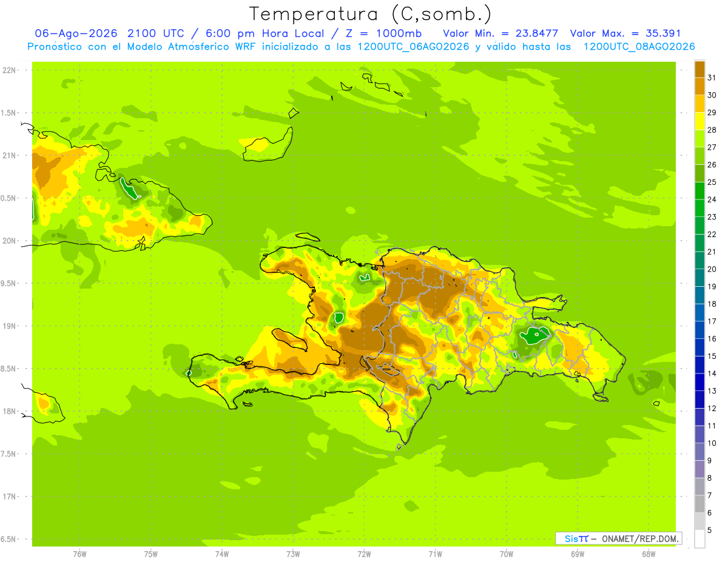Image resolution: width=728 pixels, height=562 pixels.
Task: Click colorbar value "15"
Action: (712, 356)
